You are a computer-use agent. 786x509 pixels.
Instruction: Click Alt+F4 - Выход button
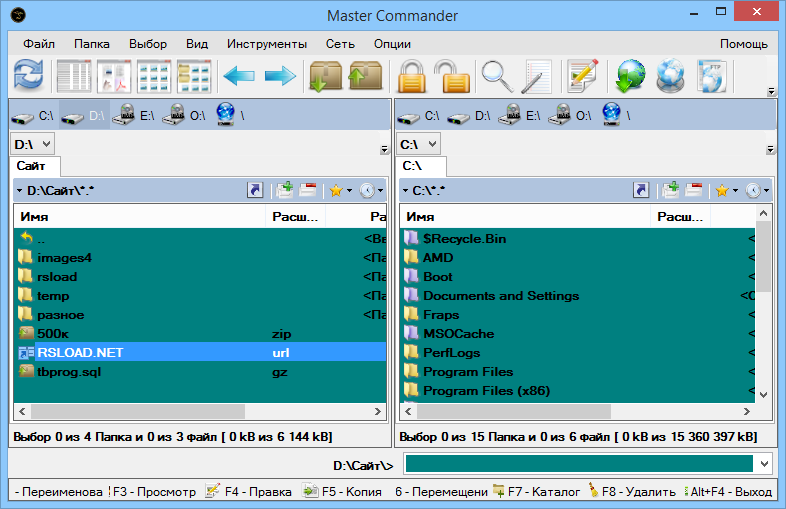[x=728, y=491]
